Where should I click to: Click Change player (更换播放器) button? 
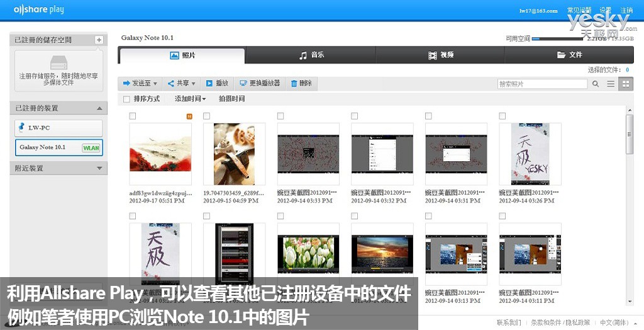coord(260,84)
